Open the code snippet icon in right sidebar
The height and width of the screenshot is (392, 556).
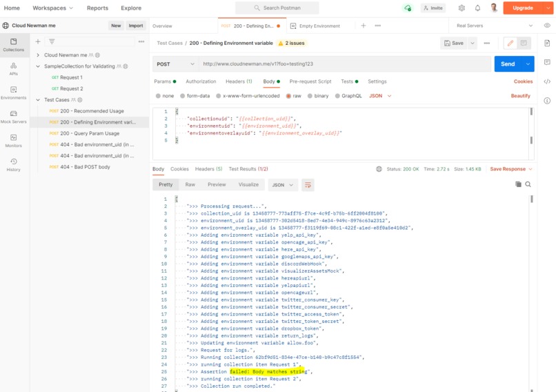(547, 81)
